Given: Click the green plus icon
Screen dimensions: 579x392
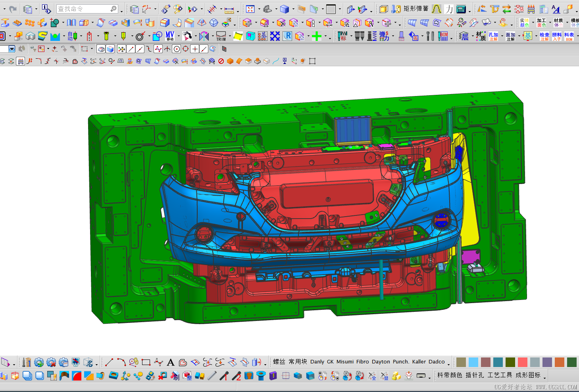Looking at the screenshot, I should [x=317, y=37].
